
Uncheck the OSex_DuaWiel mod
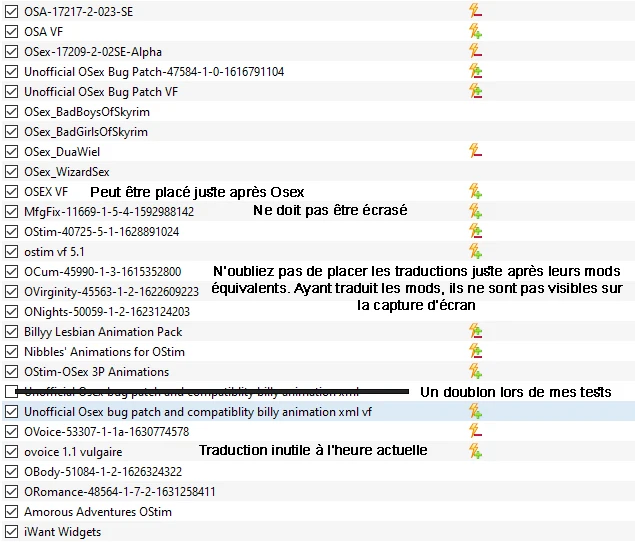pos(11,152)
